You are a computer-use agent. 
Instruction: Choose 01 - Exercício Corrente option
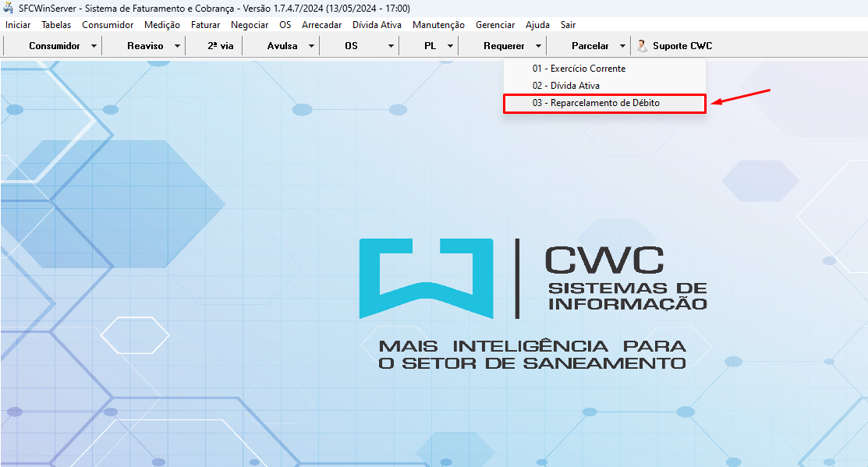pyautogui.click(x=579, y=69)
